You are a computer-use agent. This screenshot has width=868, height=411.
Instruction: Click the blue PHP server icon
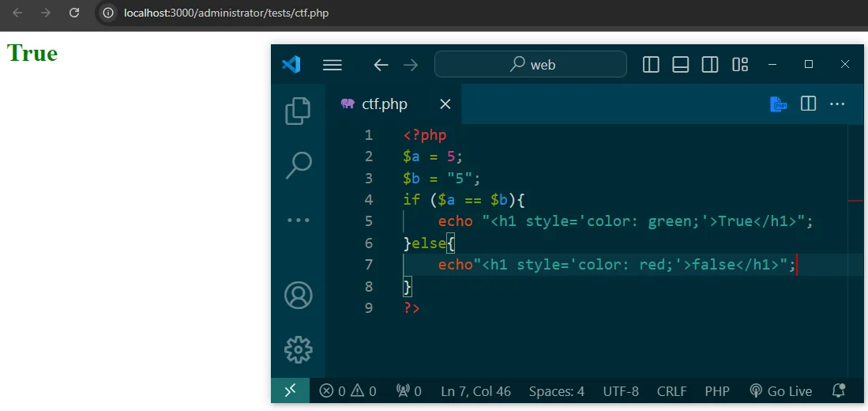(x=779, y=104)
